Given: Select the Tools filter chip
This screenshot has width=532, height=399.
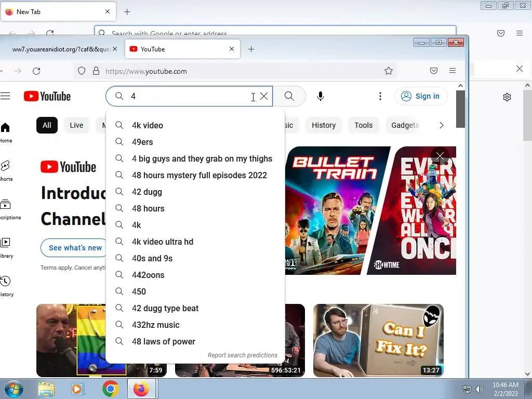Looking at the screenshot, I should pos(363,125).
